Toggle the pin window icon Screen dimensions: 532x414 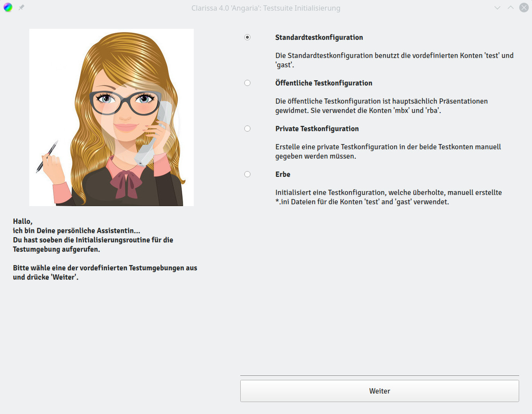click(21, 8)
